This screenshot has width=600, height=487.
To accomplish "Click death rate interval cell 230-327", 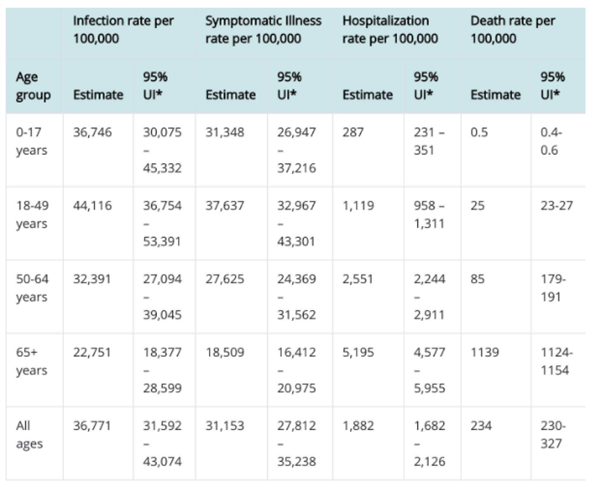I will coord(553,435).
